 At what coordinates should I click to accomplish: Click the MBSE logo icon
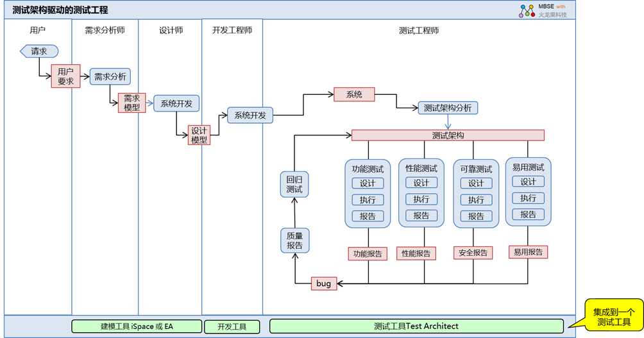coord(527,10)
